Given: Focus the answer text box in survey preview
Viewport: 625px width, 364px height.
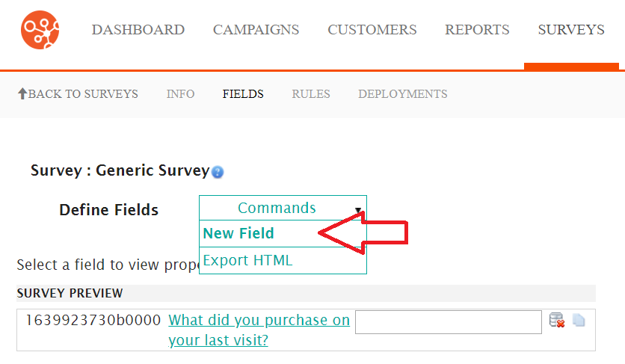Looking at the screenshot, I should click(x=449, y=322).
